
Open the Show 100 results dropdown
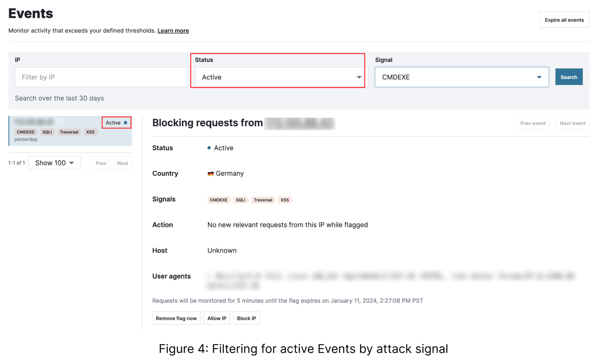(54, 163)
